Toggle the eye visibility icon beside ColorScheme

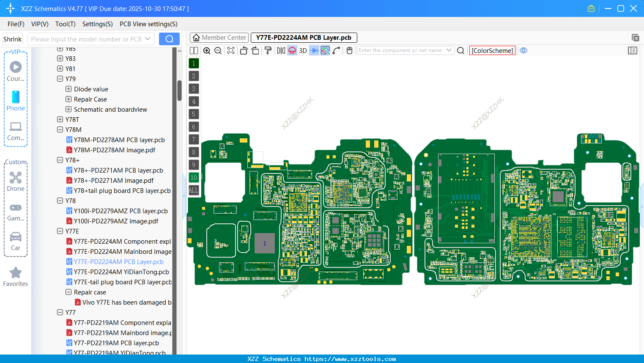click(523, 50)
